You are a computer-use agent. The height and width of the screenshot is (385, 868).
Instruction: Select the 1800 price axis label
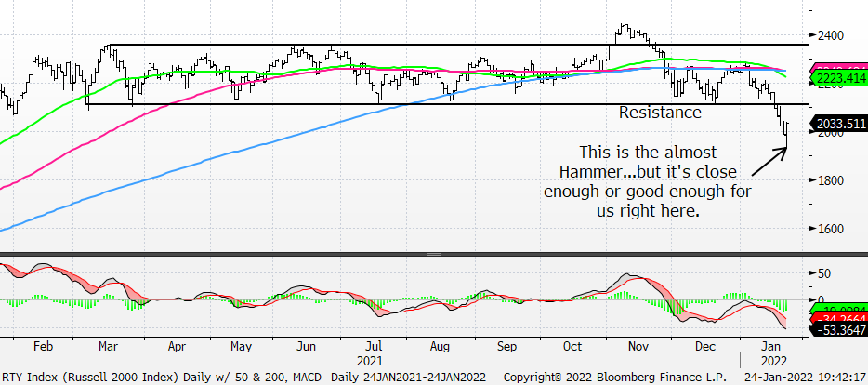(832, 180)
